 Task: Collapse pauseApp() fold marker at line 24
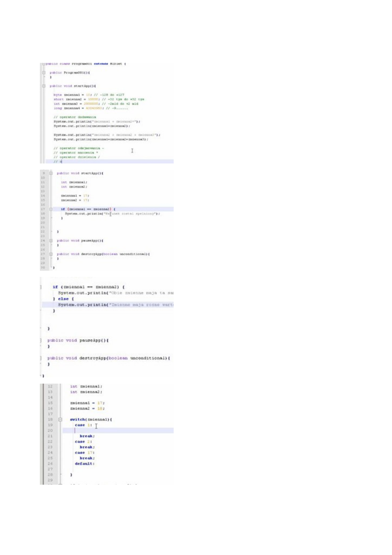click(x=51, y=241)
